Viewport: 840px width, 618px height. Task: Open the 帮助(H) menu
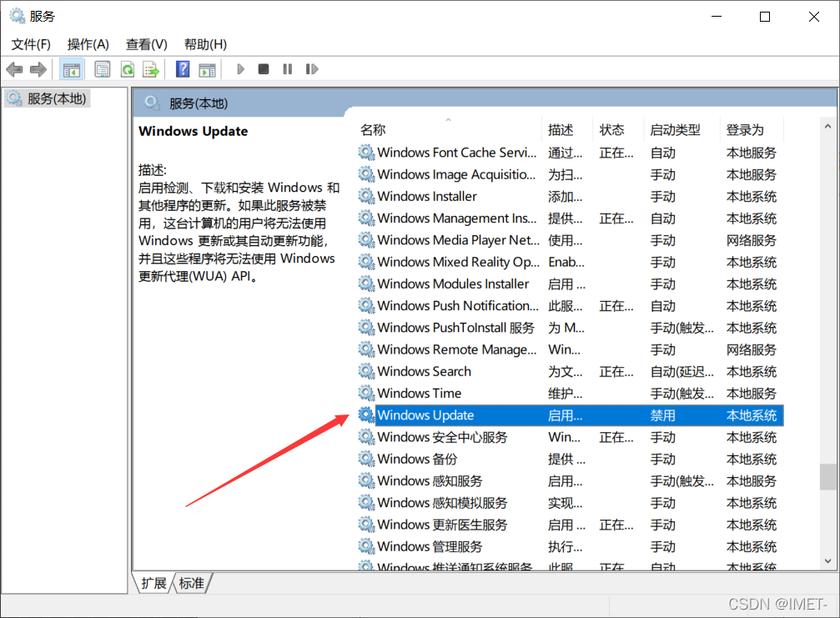205,44
